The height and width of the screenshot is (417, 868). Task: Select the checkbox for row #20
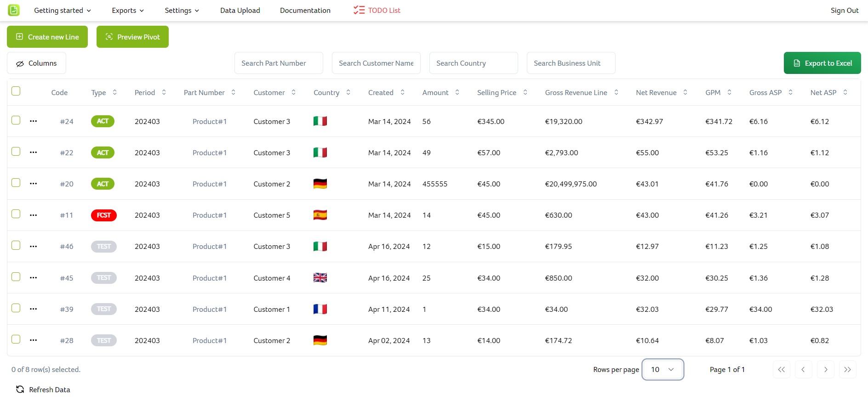pyautogui.click(x=16, y=182)
